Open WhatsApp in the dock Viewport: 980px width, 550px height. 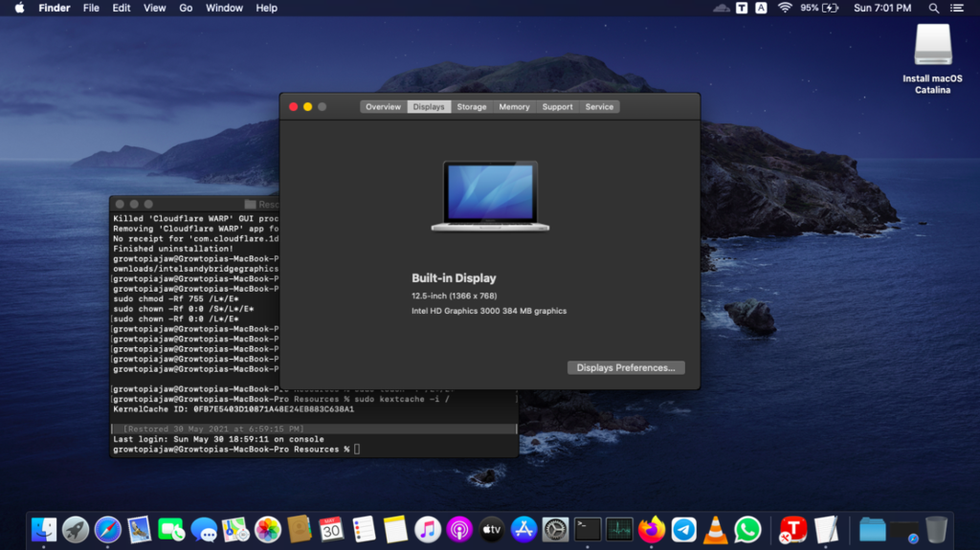coord(747,528)
